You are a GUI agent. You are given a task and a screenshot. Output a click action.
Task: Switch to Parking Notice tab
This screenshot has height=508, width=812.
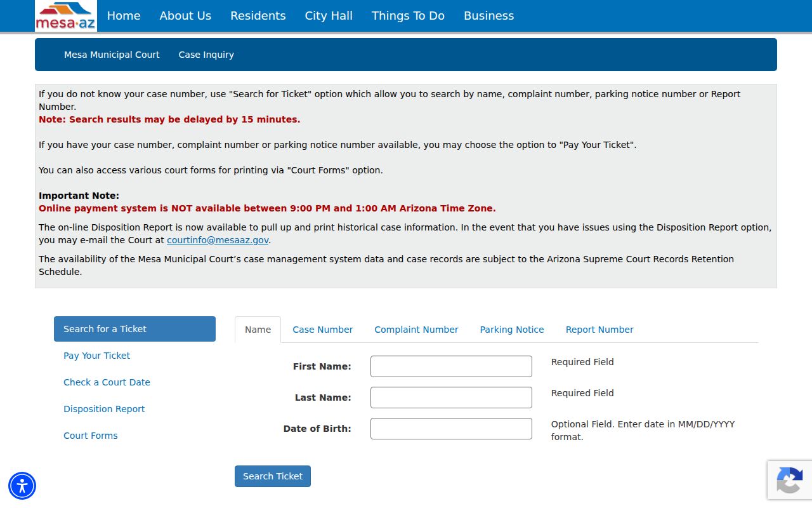(x=512, y=330)
